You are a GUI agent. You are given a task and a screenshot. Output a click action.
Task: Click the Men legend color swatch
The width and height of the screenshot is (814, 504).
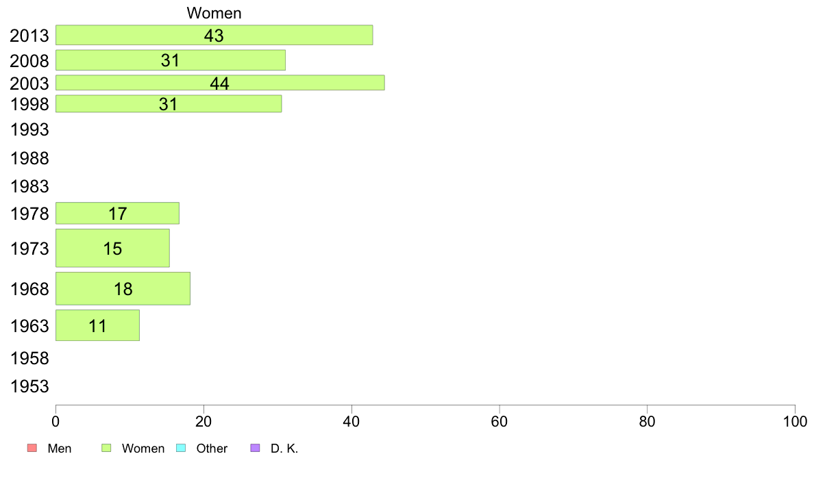point(32,448)
